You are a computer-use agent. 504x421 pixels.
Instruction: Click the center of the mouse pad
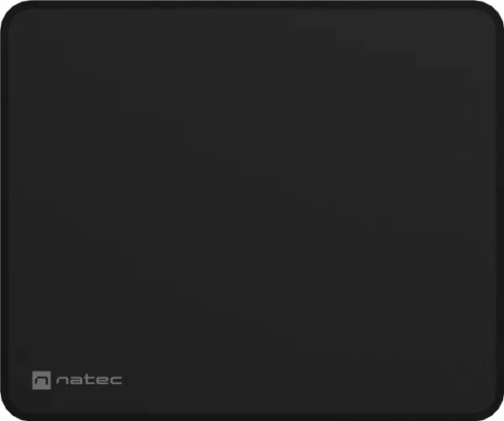[x=252, y=211]
